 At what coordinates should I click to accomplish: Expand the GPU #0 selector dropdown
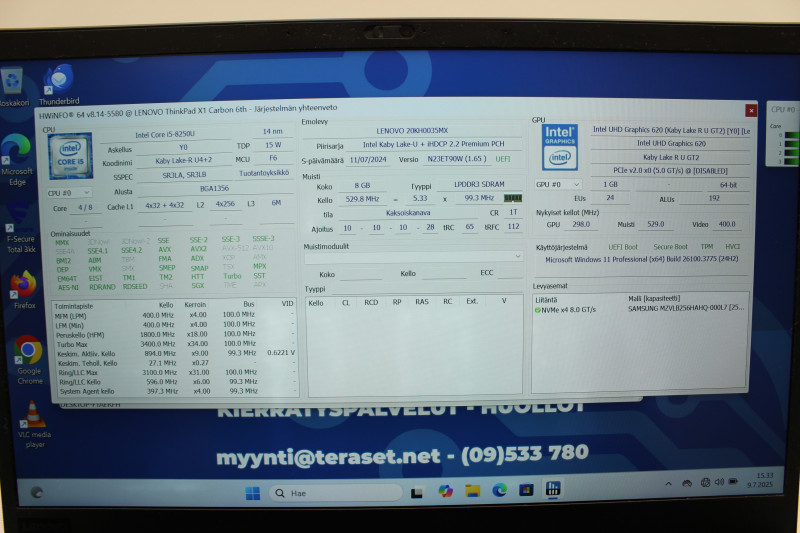pyautogui.click(x=558, y=184)
